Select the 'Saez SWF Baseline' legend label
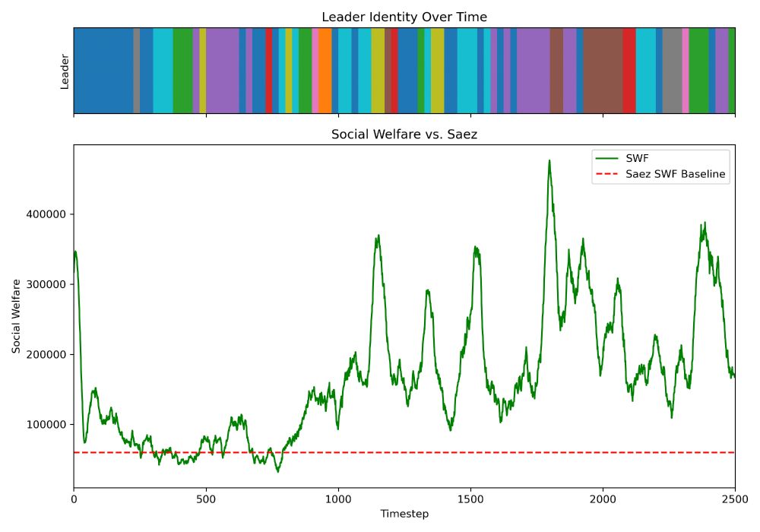Image resolution: width=760 pixels, height=532 pixels. 675,174
